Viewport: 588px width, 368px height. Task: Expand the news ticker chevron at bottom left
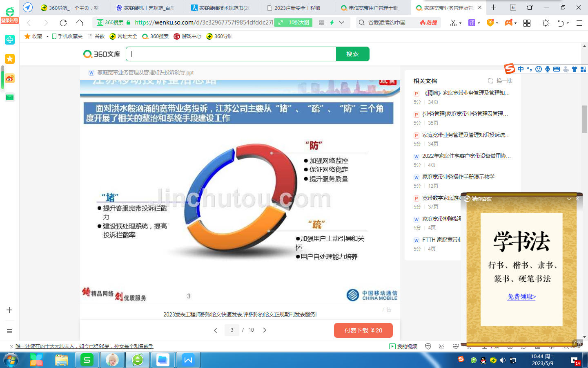click(x=11, y=346)
